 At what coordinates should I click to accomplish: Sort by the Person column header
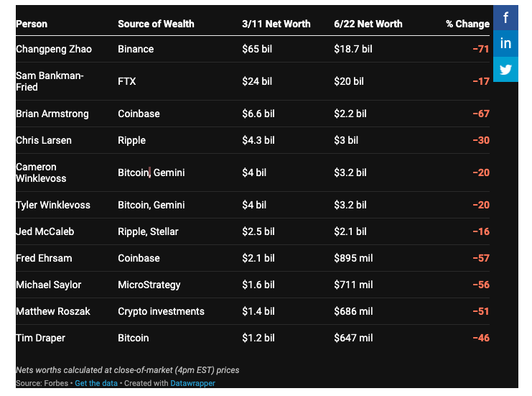(32, 24)
